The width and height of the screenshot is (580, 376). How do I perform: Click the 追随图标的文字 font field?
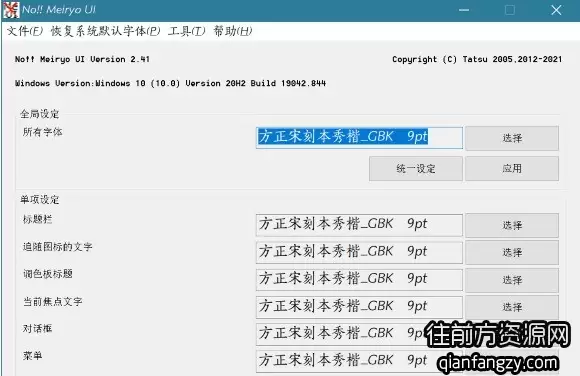pyautogui.click(x=359, y=252)
